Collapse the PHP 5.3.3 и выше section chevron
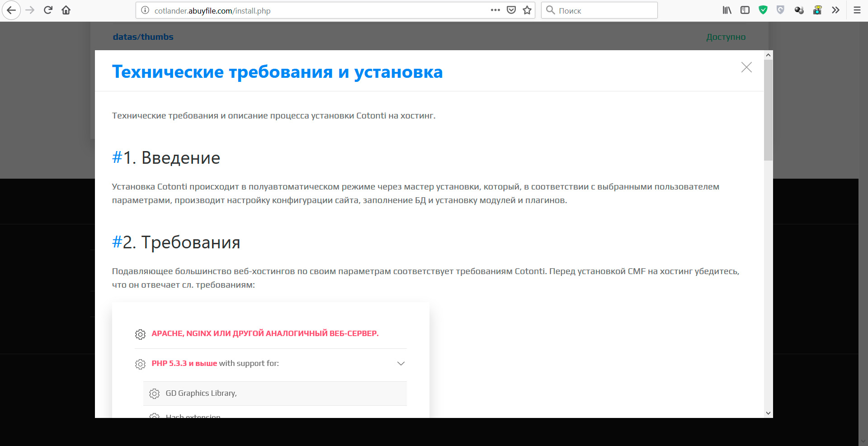868x446 pixels. pyautogui.click(x=401, y=364)
